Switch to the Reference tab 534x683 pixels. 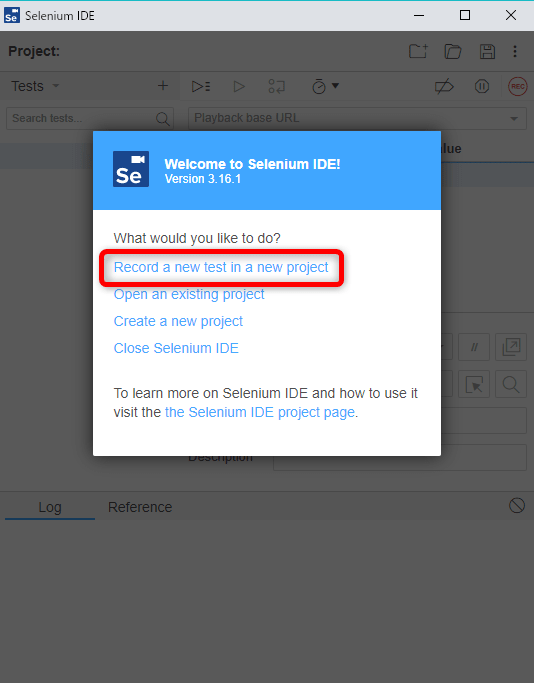(140, 507)
